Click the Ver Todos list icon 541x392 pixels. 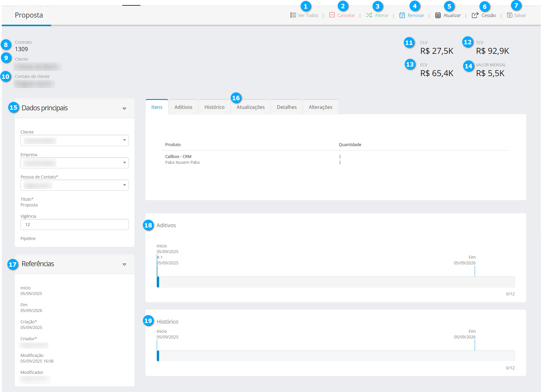293,15
